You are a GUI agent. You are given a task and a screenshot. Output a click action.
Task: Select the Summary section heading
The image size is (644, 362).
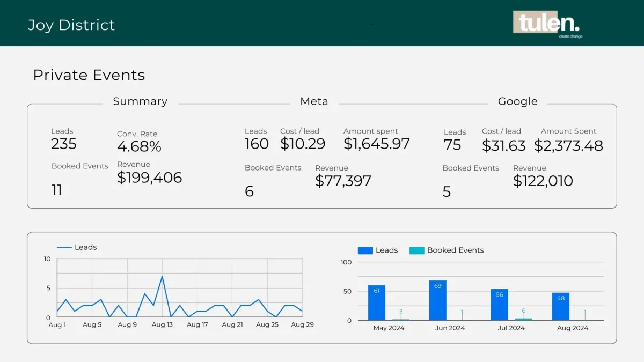140,101
